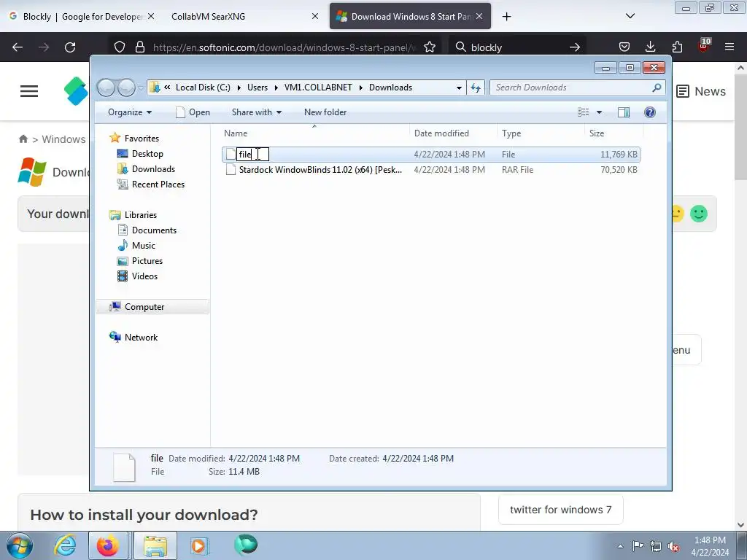Sort by Size column
Image resolution: width=747 pixels, height=560 pixels.
[x=614, y=133]
